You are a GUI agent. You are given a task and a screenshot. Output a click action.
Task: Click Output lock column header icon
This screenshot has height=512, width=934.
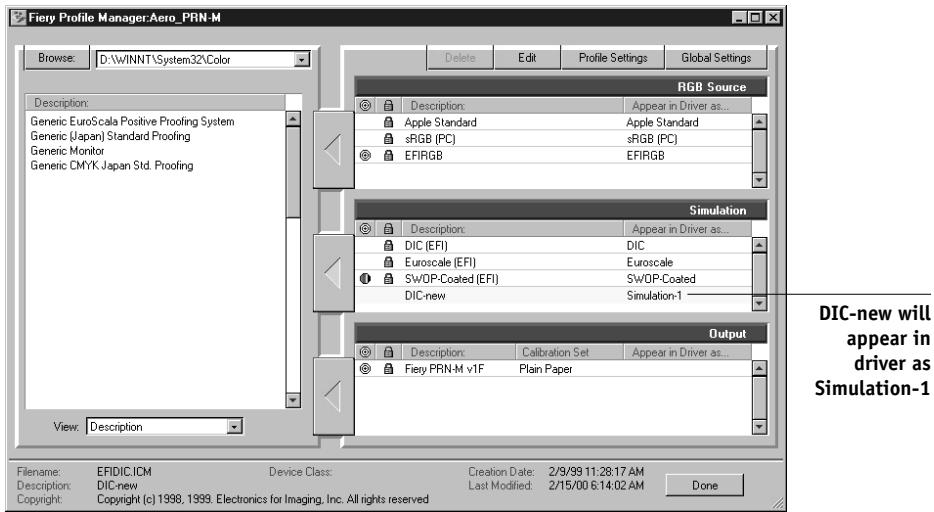tap(388, 352)
